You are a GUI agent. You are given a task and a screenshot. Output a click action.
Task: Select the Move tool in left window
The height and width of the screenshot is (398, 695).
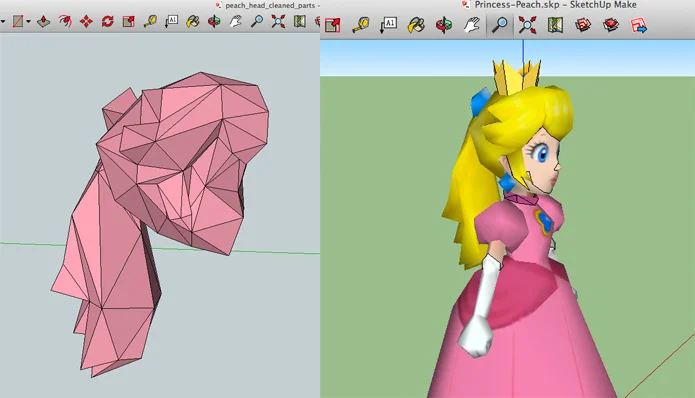86,21
